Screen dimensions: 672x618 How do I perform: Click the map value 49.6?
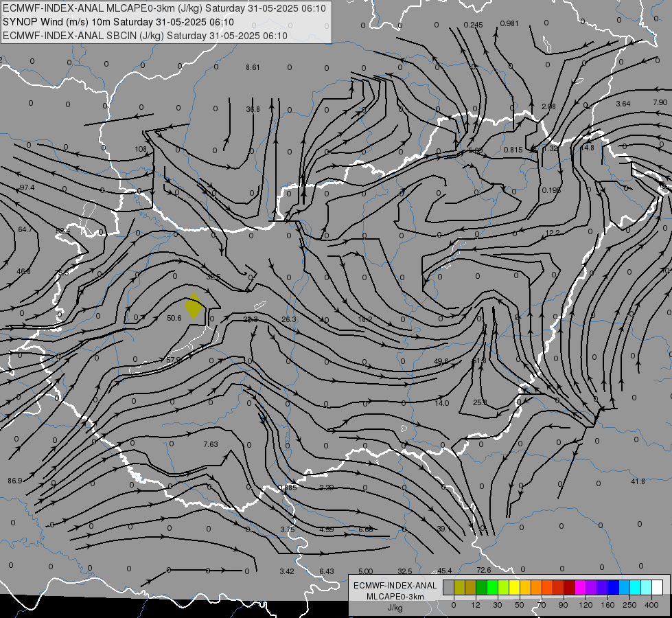click(x=441, y=361)
